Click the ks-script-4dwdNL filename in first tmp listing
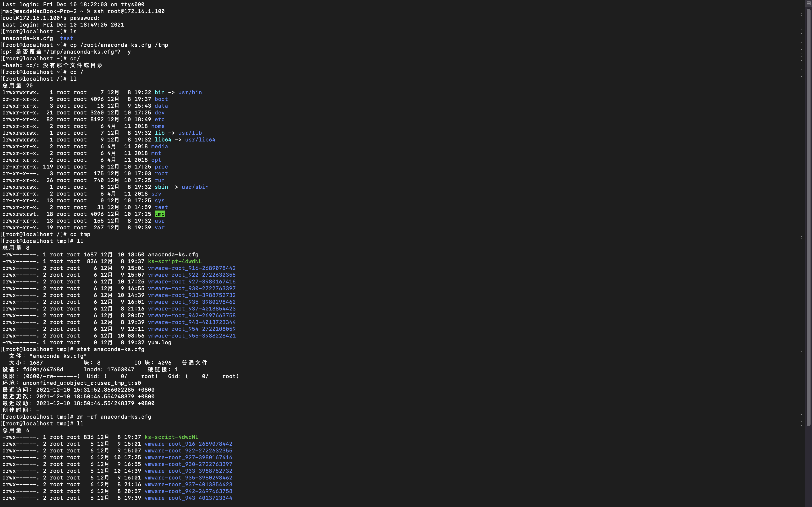Image resolution: width=812 pixels, height=507 pixels. pos(174,261)
